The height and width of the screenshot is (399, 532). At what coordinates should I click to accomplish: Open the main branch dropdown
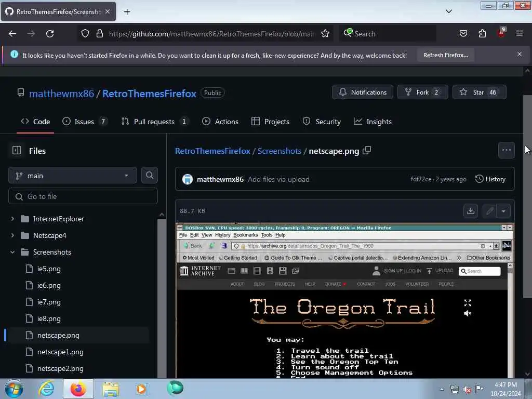coord(73,176)
